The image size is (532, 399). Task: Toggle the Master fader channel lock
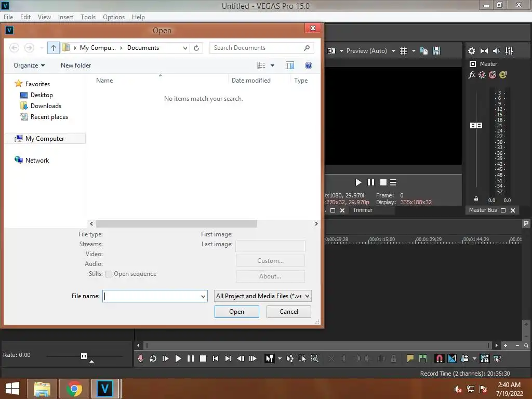(476, 199)
